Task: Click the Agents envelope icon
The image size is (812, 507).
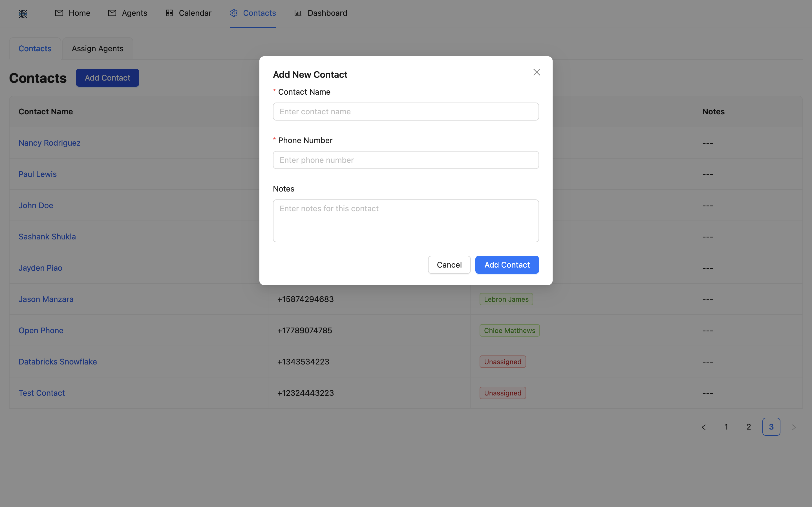Action: [x=112, y=13]
